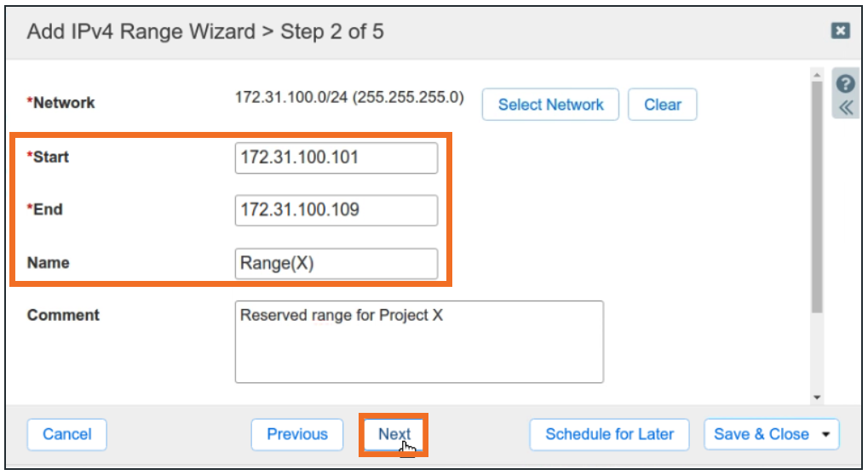Open the Save & Close dropdown arrow

(x=825, y=434)
